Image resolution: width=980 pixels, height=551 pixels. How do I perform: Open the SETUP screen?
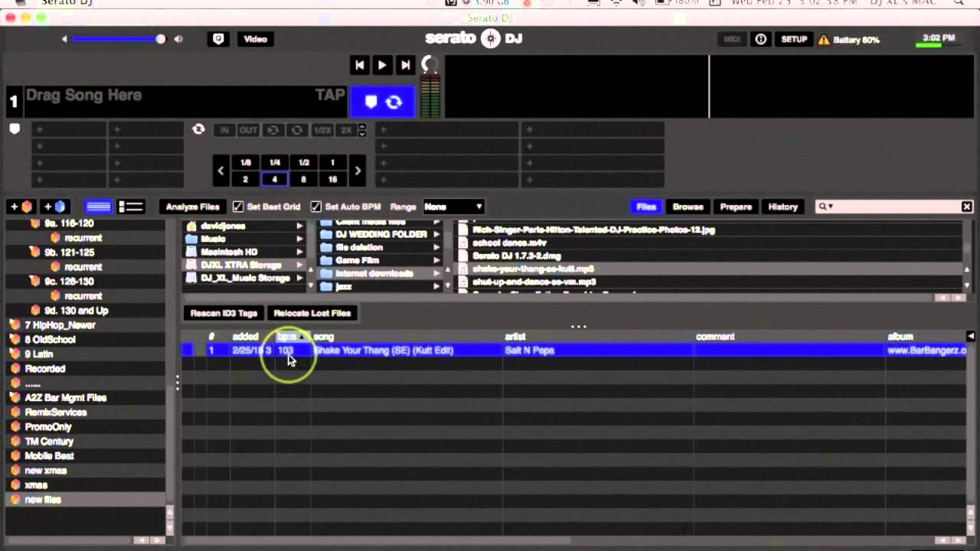(794, 39)
